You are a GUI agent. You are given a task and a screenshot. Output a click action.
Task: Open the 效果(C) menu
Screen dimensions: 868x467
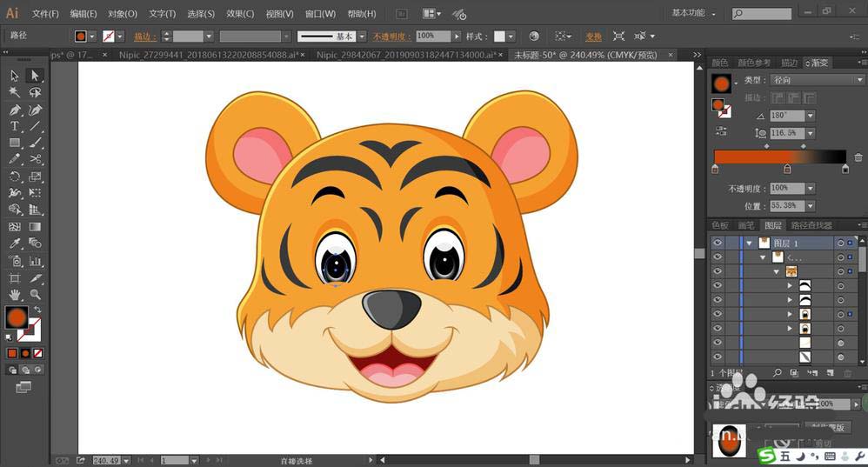(x=240, y=14)
